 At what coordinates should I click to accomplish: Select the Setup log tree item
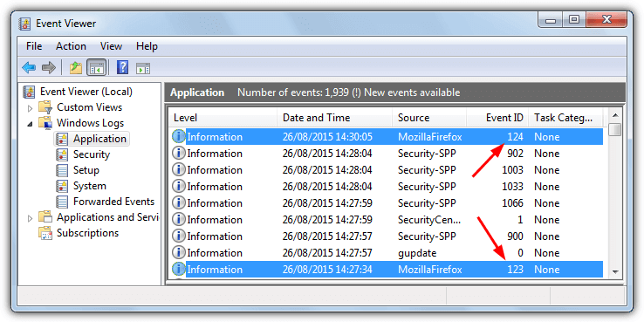click(86, 170)
